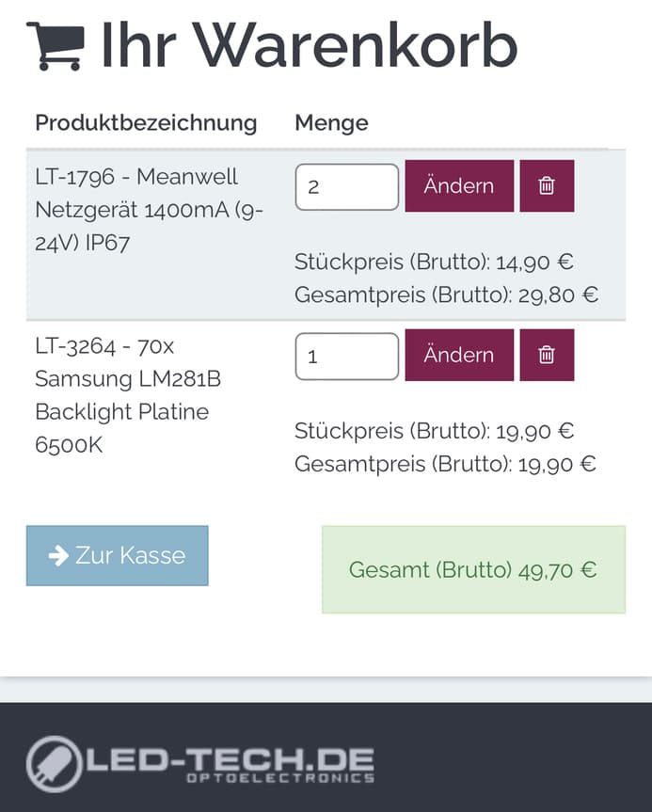Select the Stückpreis 19,90 € text
652x812 pixels.
[434, 431]
